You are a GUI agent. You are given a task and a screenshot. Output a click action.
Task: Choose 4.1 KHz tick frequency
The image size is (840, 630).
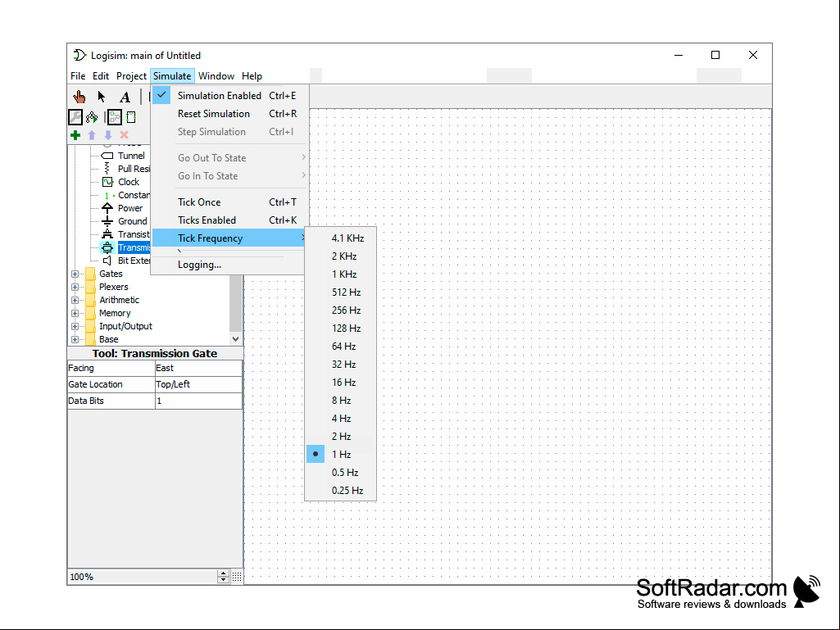[x=341, y=238]
